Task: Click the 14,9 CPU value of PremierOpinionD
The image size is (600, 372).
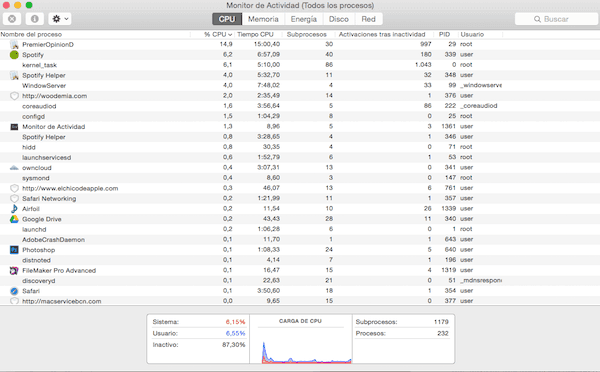Action: [x=226, y=44]
